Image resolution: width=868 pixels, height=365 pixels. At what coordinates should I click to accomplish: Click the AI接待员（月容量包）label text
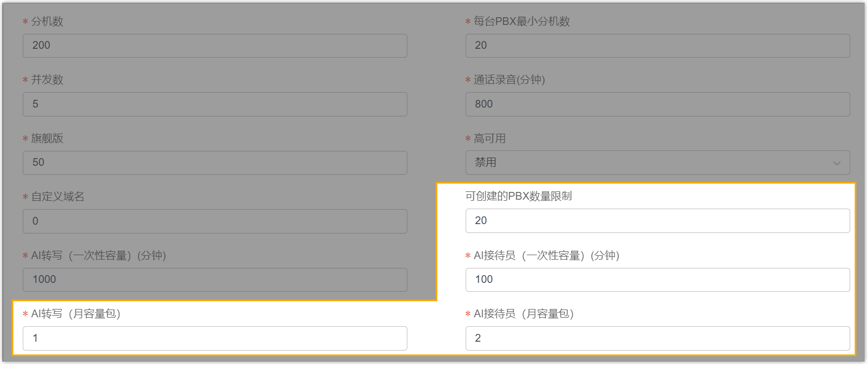pos(523,314)
